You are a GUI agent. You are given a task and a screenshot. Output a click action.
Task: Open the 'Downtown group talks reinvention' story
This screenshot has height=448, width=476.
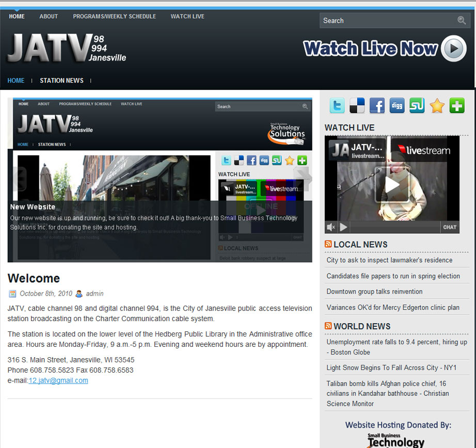click(375, 292)
